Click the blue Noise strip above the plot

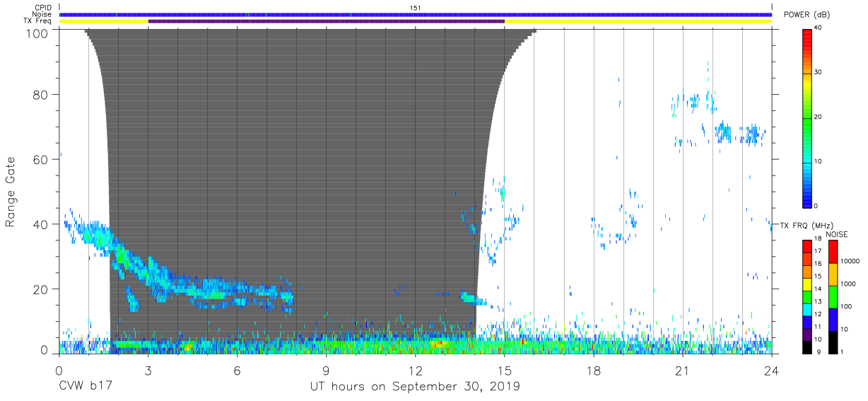tap(416, 15)
